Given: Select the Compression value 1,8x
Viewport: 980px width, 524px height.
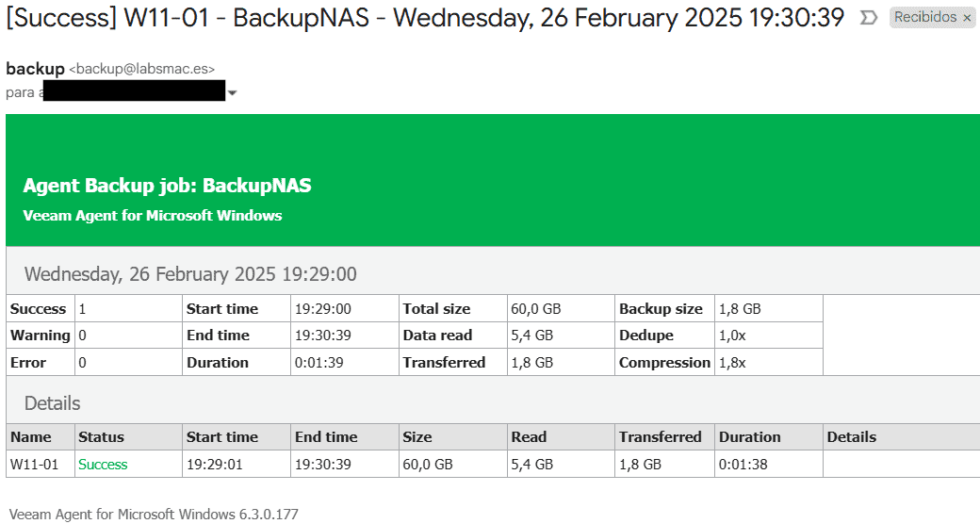Looking at the screenshot, I should (x=731, y=363).
